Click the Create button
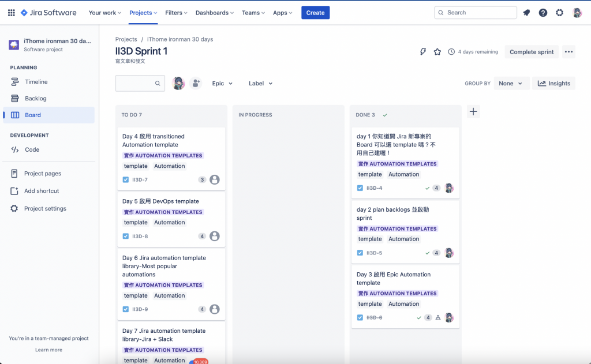This screenshot has width=591, height=364. tap(316, 13)
